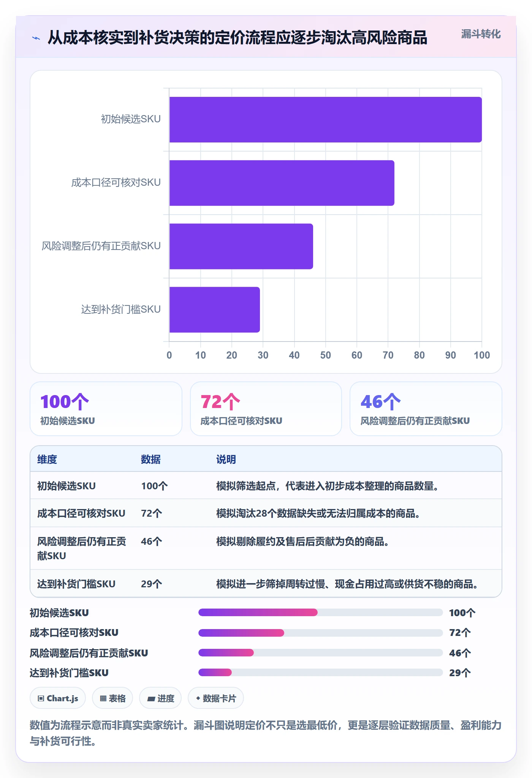The image size is (532, 778).
Task: Click the chart axis label 初始候选SKU
Action: coord(131,119)
